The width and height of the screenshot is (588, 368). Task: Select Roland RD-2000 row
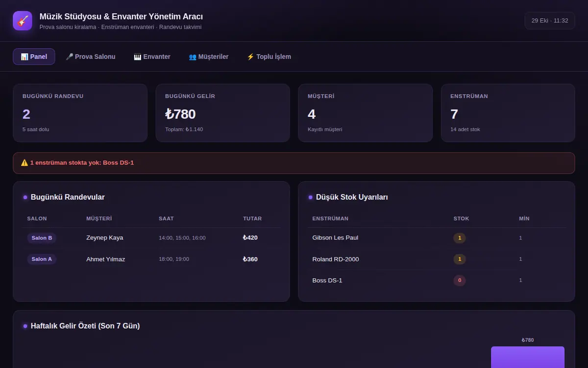click(437, 259)
